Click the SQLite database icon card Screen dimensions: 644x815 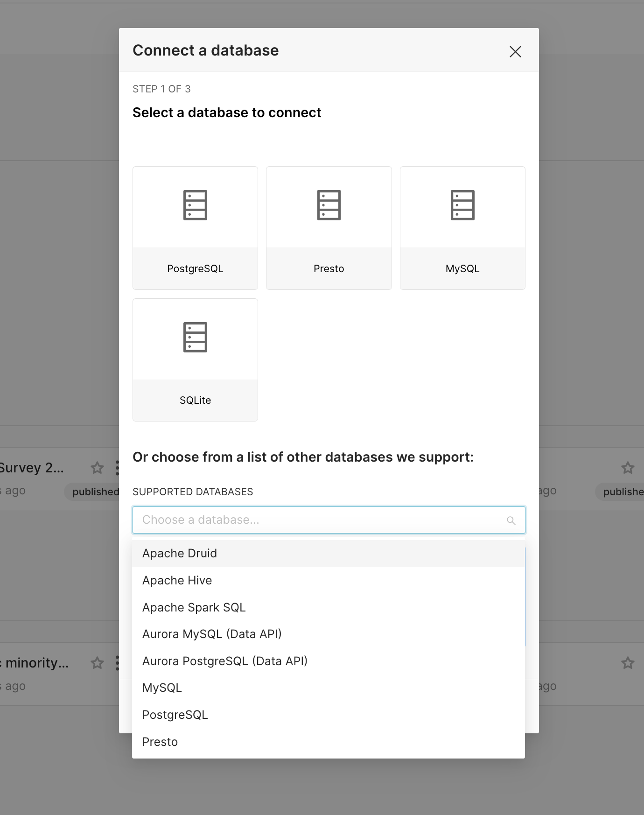pyautogui.click(x=195, y=359)
